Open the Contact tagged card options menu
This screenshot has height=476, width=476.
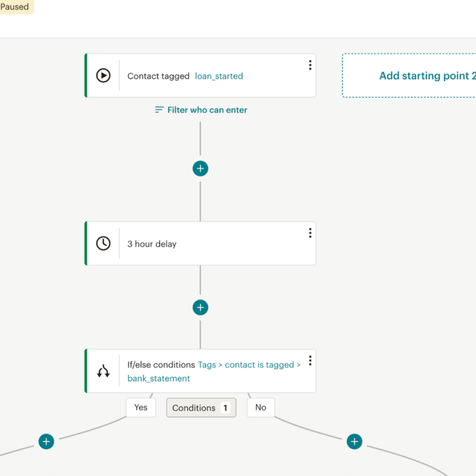(x=310, y=65)
